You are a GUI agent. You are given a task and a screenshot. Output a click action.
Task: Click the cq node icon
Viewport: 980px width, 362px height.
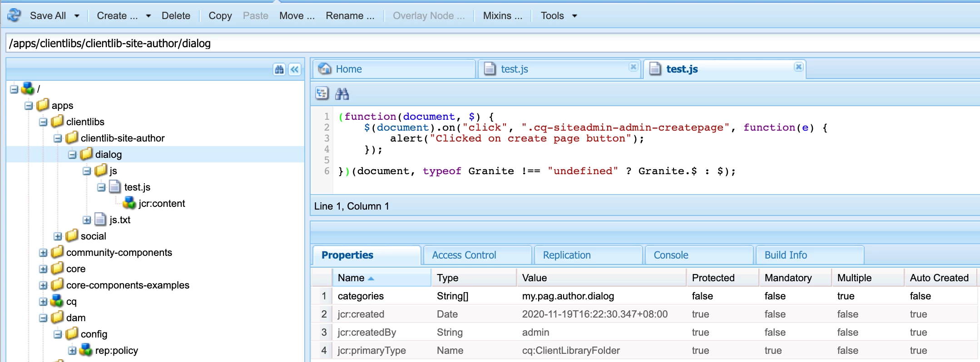pyautogui.click(x=57, y=301)
